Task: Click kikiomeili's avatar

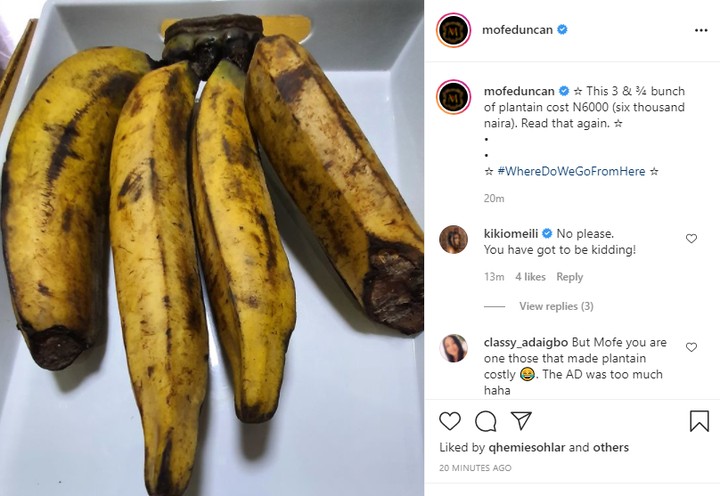Action: (453, 240)
